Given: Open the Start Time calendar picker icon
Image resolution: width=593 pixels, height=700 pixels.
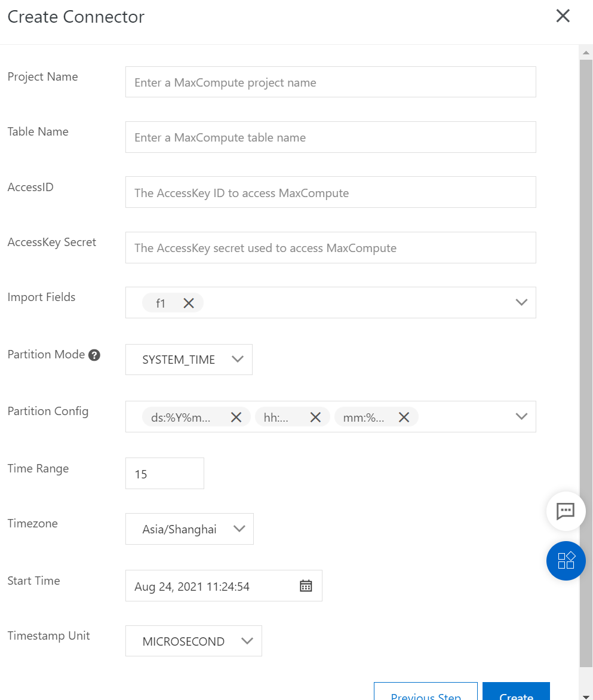Looking at the screenshot, I should (306, 586).
